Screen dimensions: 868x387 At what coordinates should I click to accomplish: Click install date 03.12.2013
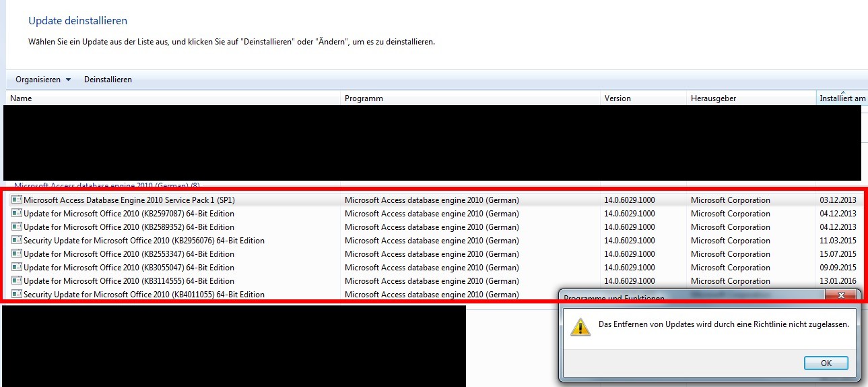click(838, 200)
